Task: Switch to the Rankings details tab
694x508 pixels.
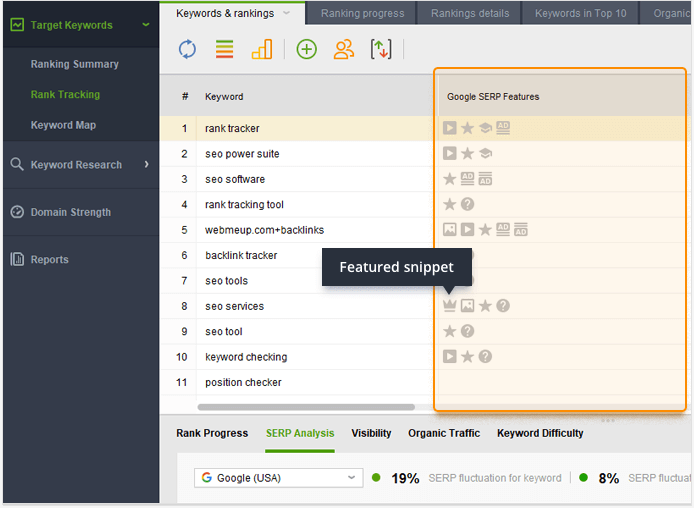Action: pos(470,13)
